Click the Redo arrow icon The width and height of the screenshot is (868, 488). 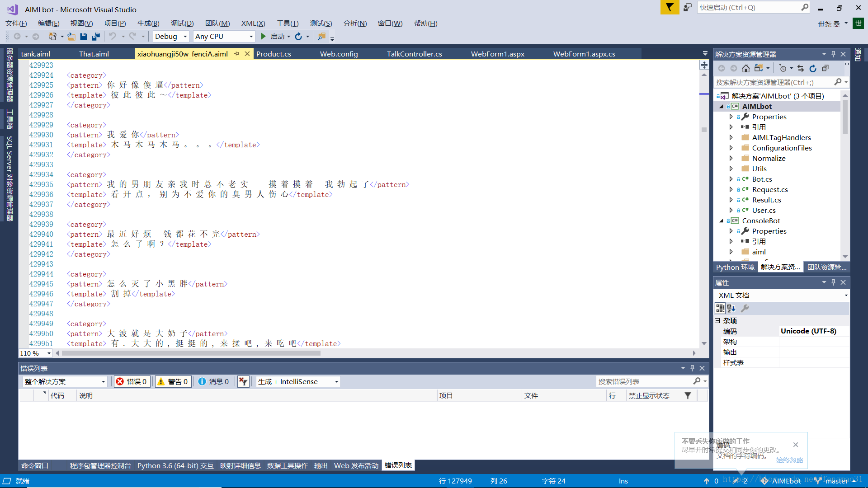(x=132, y=37)
